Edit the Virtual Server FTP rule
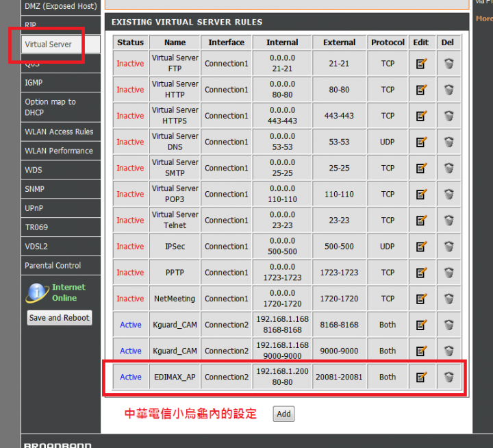 coord(421,64)
